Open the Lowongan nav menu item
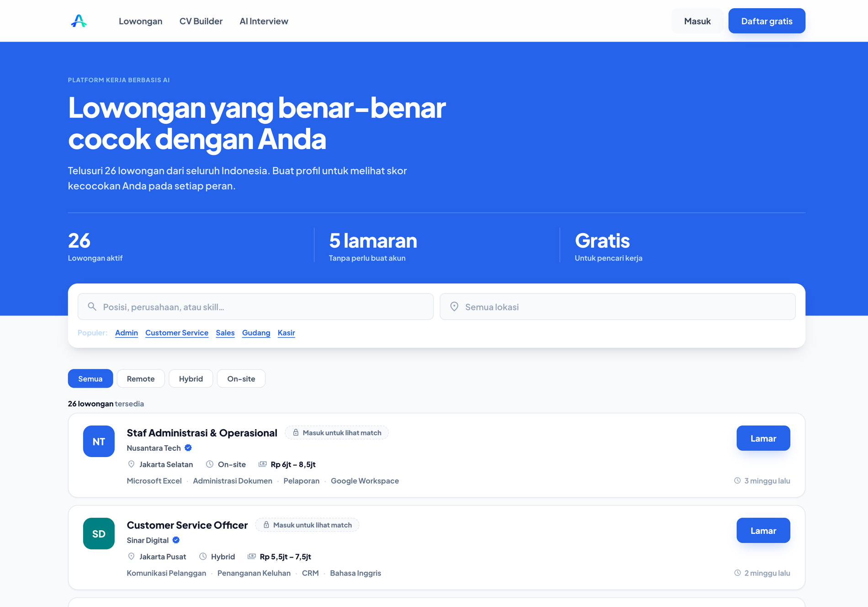Image resolution: width=868 pixels, height=607 pixels. coord(141,21)
